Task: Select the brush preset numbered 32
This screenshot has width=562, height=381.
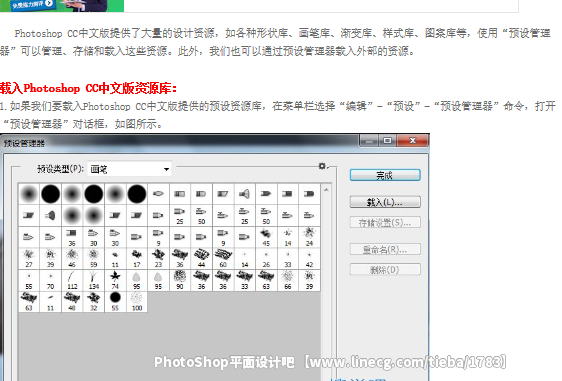Action: coord(94,302)
